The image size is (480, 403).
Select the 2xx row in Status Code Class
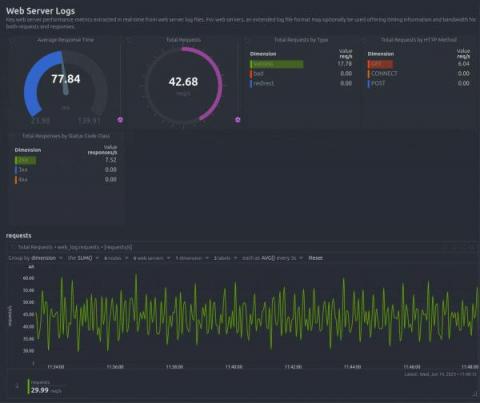(x=66, y=160)
